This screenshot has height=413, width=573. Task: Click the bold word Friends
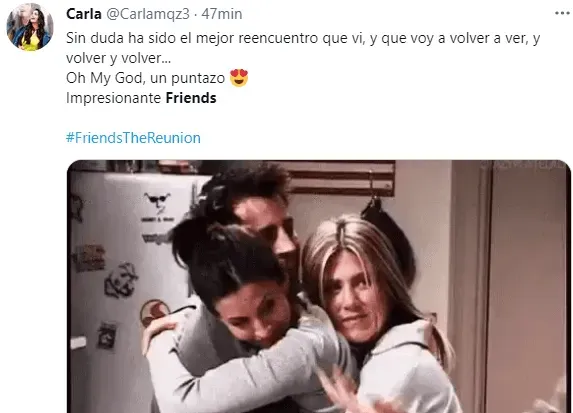click(x=191, y=98)
